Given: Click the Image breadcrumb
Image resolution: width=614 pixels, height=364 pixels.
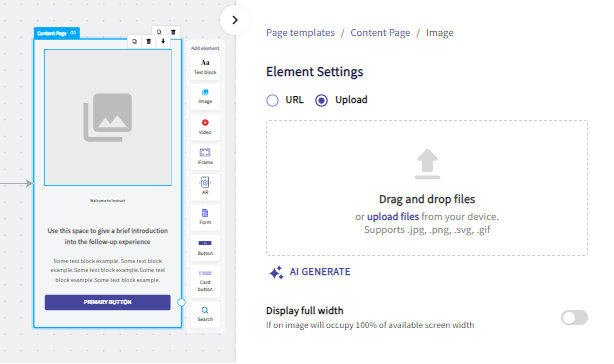Looking at the screenshot, I should click(x=439, y=33).
